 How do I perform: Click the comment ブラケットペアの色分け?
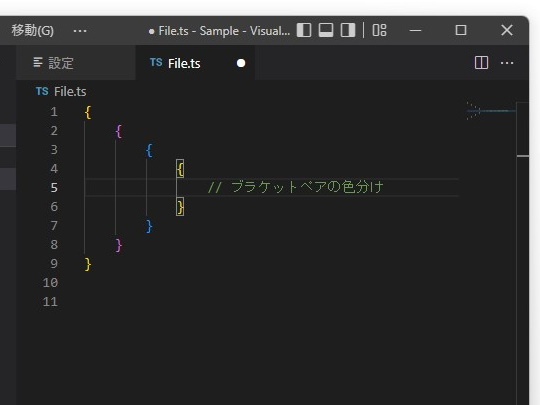307,187
